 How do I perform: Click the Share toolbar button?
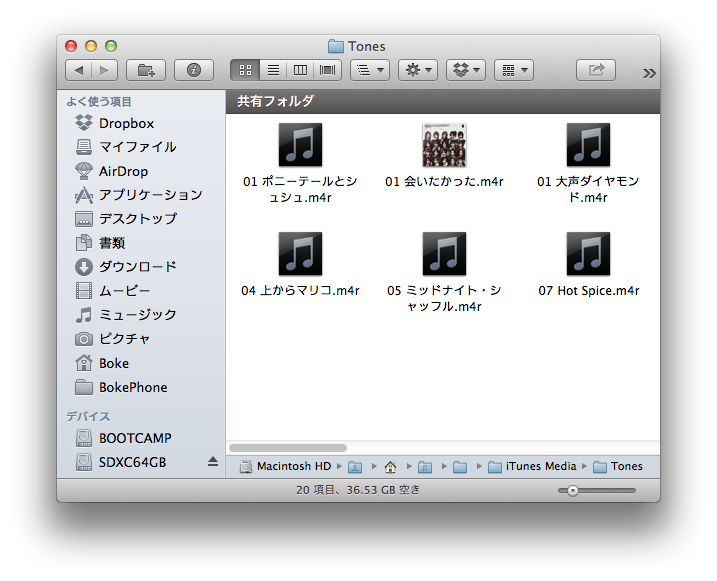coord(596,70)
